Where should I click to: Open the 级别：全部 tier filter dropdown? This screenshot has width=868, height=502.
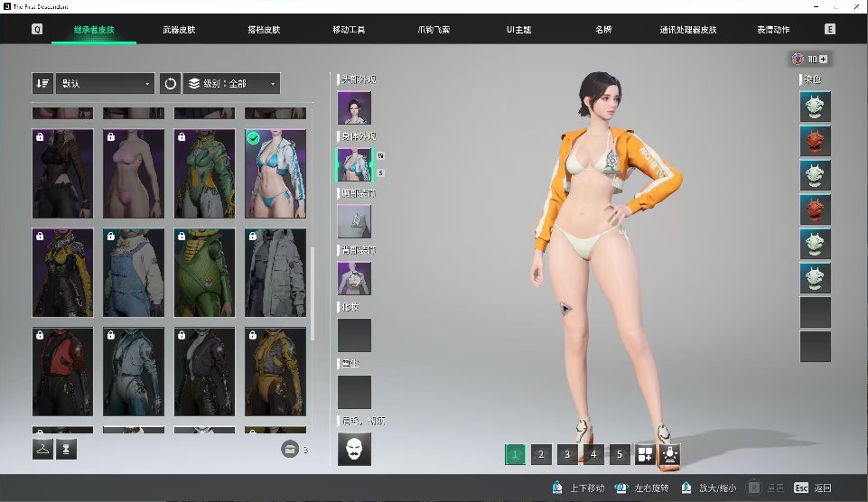click(232, 84)
